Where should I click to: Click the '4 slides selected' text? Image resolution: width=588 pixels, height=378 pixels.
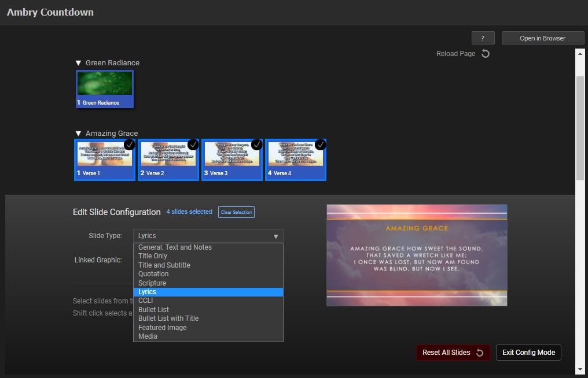189,212
